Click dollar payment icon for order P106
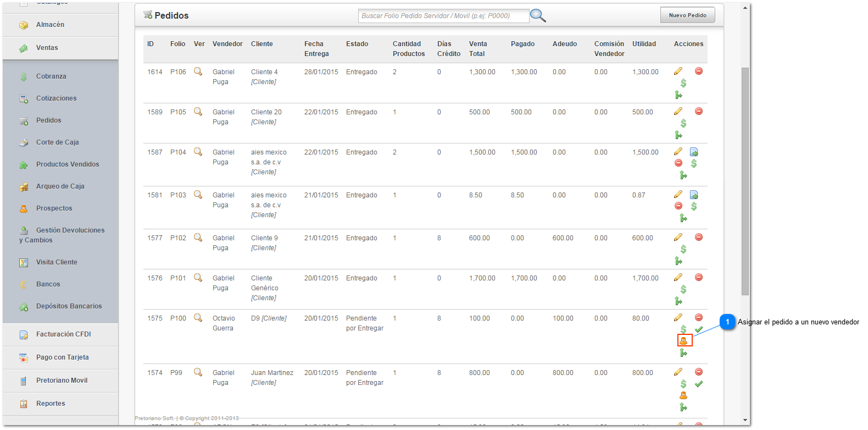Screen dimensions: 868x430 click(683, 83)
